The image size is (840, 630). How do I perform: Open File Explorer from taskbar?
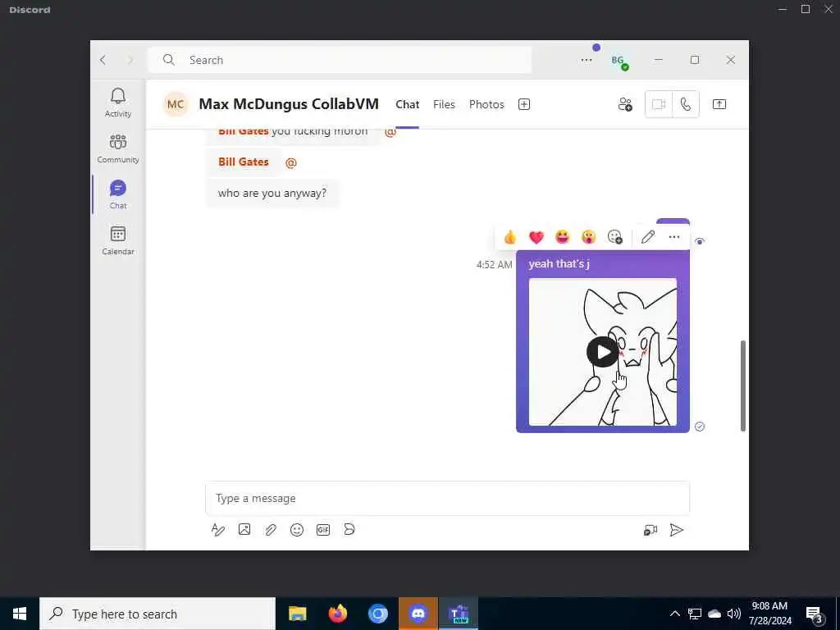point(297,614)
